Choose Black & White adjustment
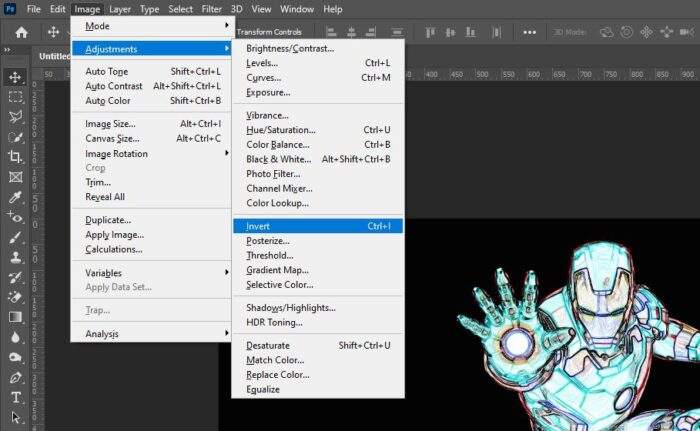700x431 pixels. pyautogui.click(x=318, y=159)
